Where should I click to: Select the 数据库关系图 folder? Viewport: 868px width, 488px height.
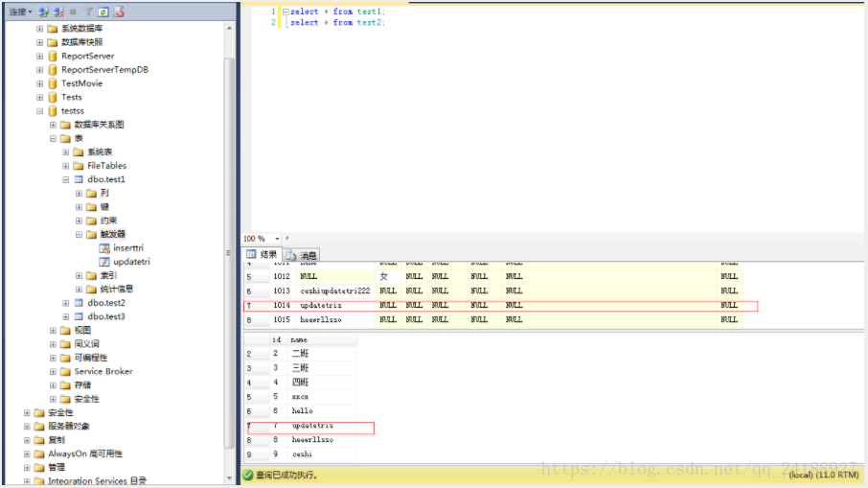(x=99, y=125)
